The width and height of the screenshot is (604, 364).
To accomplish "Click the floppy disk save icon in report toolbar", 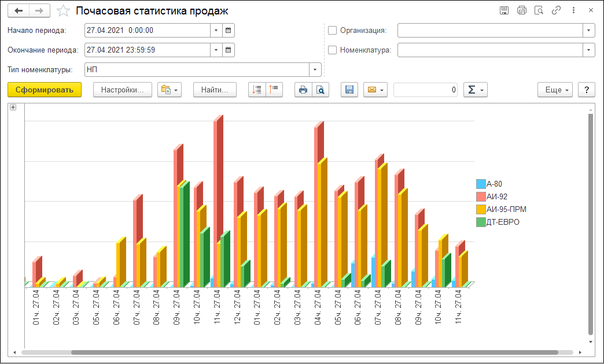I will tap(349, 90).
